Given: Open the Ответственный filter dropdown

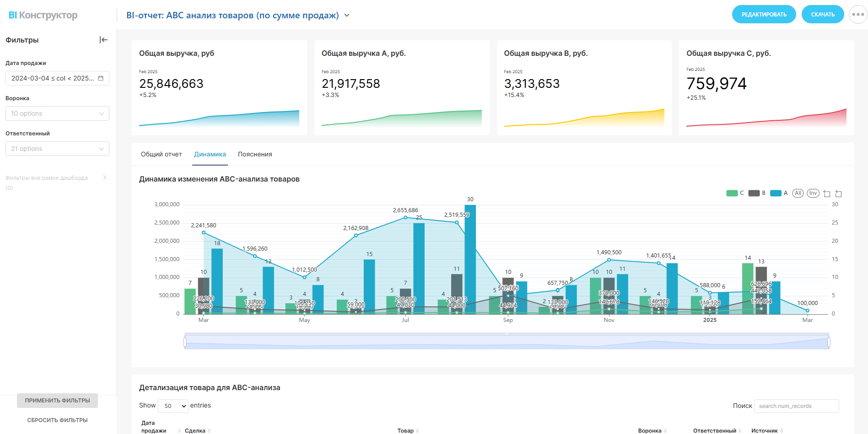Looking at the screenshot, I should pos(57,149).
